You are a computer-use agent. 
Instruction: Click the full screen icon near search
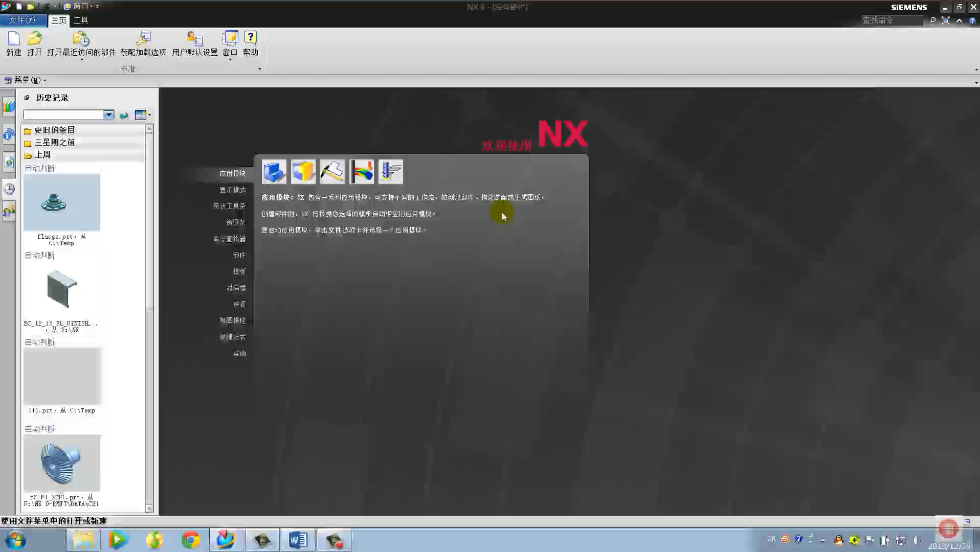946,20
